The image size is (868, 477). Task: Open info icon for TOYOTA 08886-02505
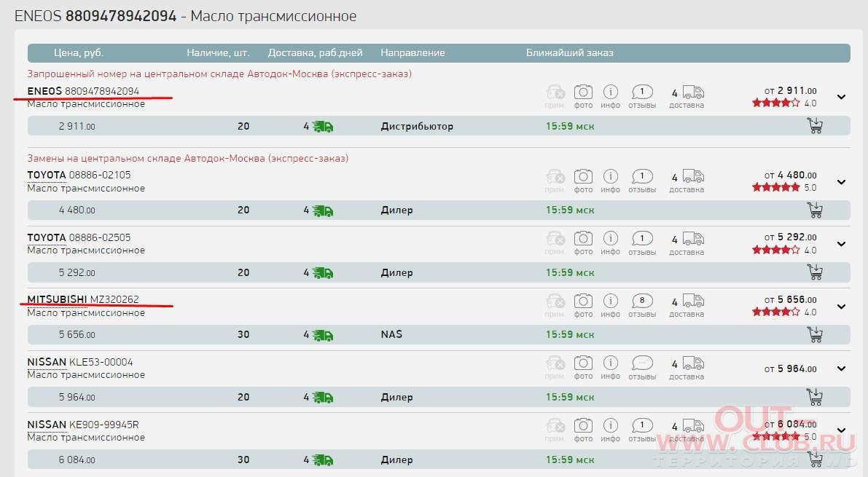[x=610, y=239]
